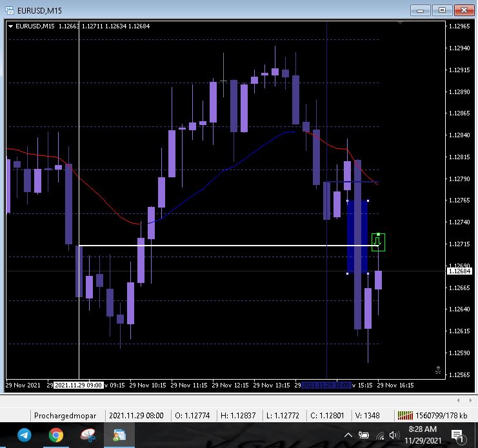The height and width of the screenshot is (448, 478).
Task: Click the 29 Nov 16:15 time label
Action: 395,385
